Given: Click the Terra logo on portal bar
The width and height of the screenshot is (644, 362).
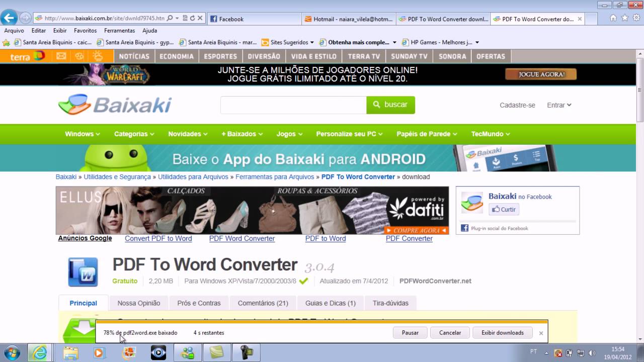Looking at the screenshot, I should 27,56.
